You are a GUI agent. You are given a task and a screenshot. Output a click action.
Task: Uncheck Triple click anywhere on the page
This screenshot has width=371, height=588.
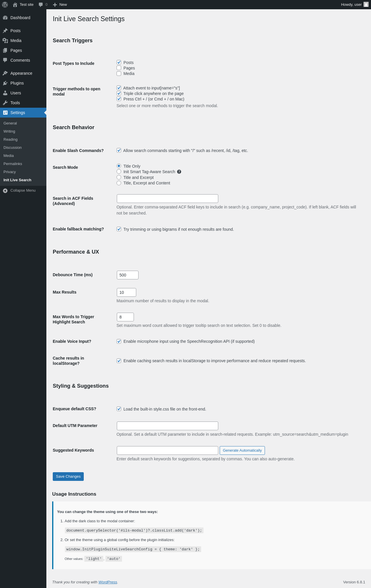(x=119, y=94)
